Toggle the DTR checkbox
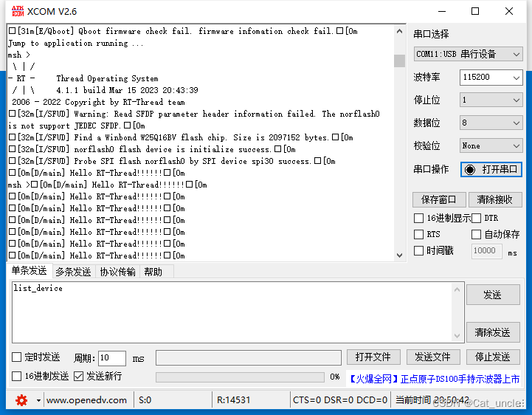 click(x=476, y=218)
